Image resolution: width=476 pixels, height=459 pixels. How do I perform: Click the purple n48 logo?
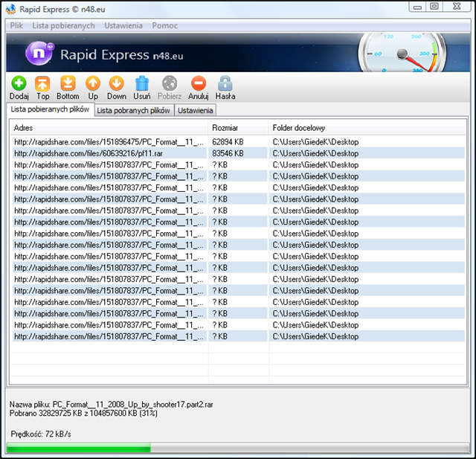point(39,53)
